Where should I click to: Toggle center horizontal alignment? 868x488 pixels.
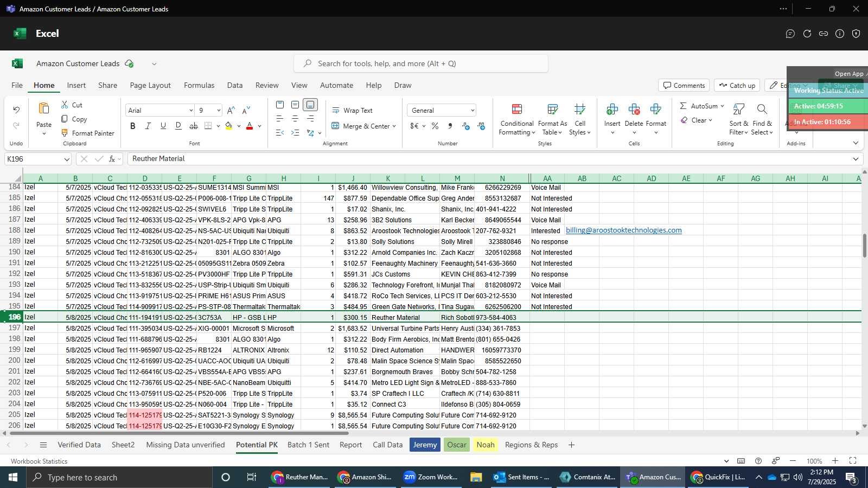[x=295, y=119]
